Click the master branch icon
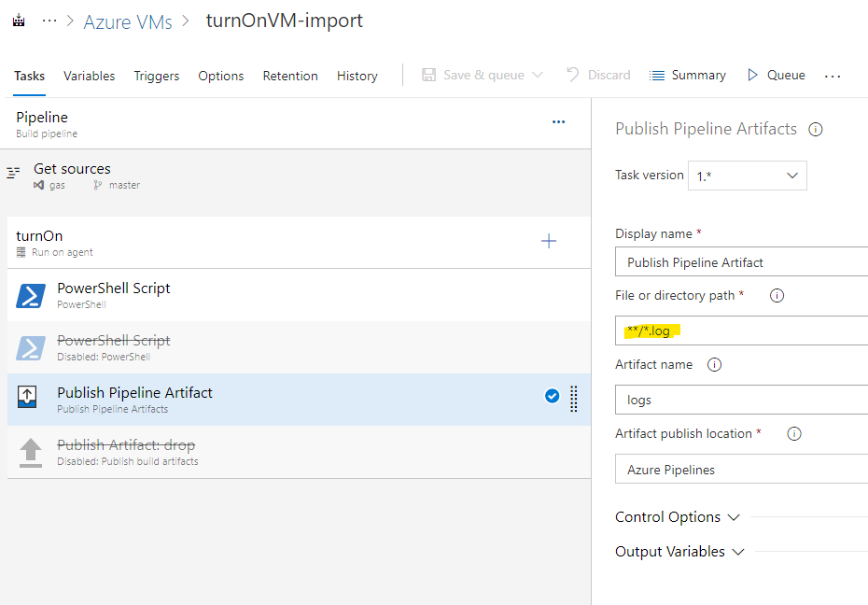The image size is (868, 605). (x=97, y=185)
